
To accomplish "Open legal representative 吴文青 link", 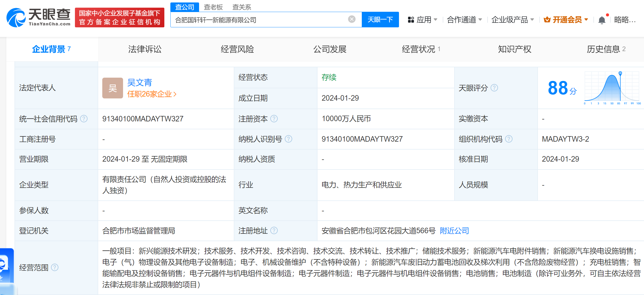I will pyautogui.click(x=140, y=82).
